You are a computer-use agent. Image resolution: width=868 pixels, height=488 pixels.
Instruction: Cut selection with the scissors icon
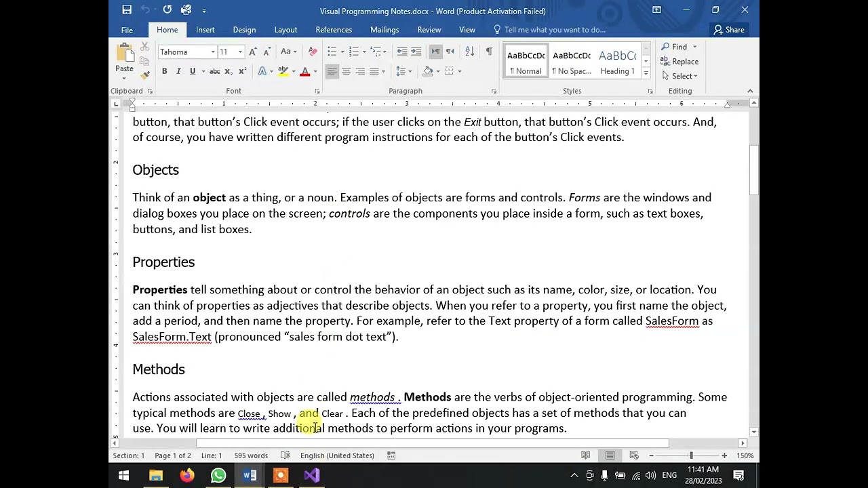144,47
